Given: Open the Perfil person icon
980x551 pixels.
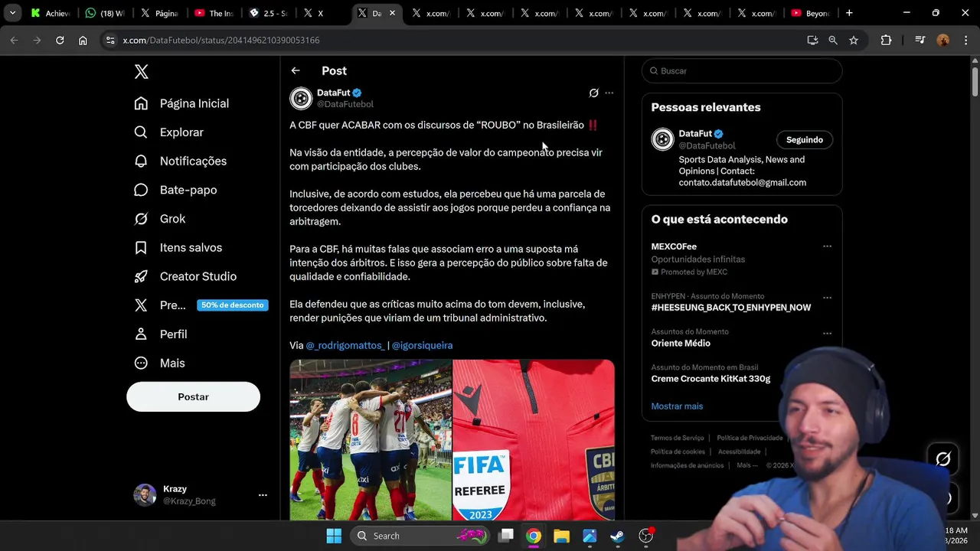Looking at the screenshot, I should 141,334.
